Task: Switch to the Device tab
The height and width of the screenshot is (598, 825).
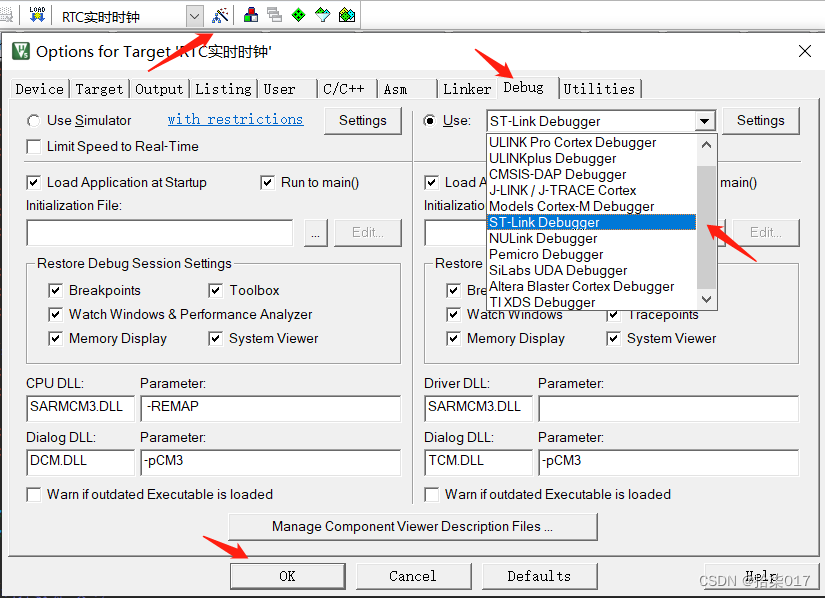Action: (x=39, y=89)
